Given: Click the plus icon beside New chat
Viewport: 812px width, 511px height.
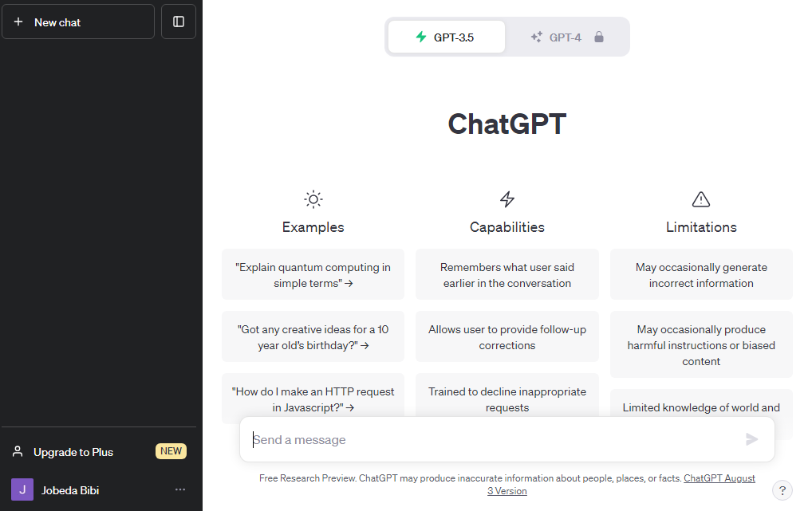Looking at the screenshot, I should (18, 22).
